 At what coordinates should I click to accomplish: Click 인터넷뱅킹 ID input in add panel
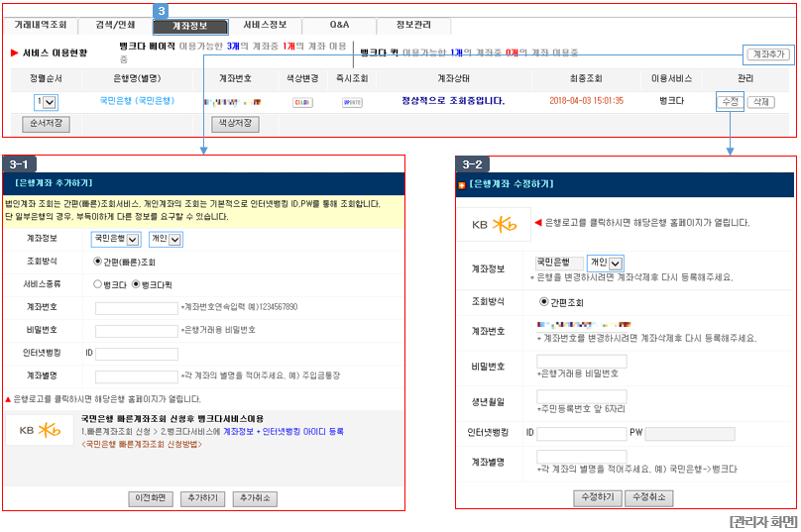(137, 354)
